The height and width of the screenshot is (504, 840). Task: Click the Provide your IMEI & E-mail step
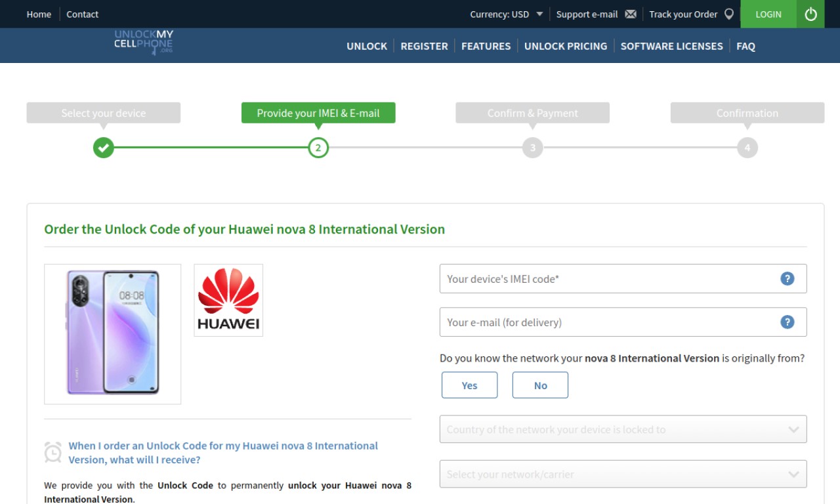coord(318,113)
